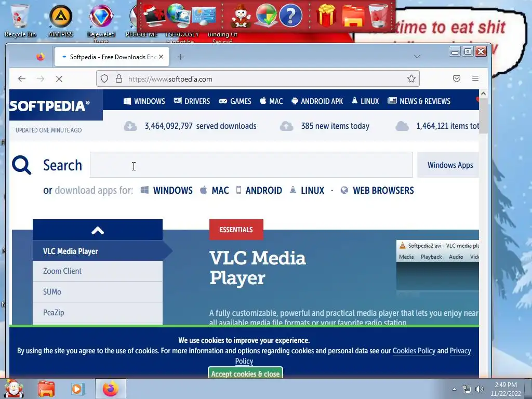This screenshot has height=399, width=532.
Task: Click the Firefox icon on taskbar
Action: point(111,389)
